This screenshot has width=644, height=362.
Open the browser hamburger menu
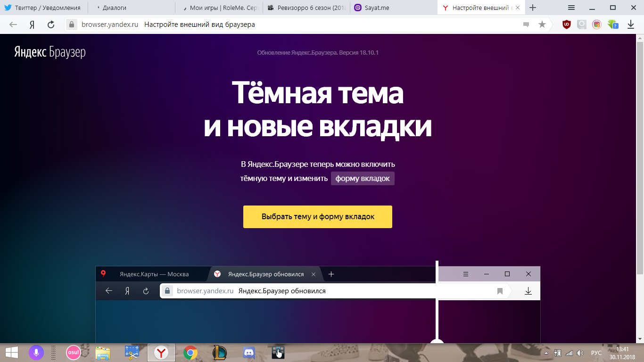tap(571, 8)
